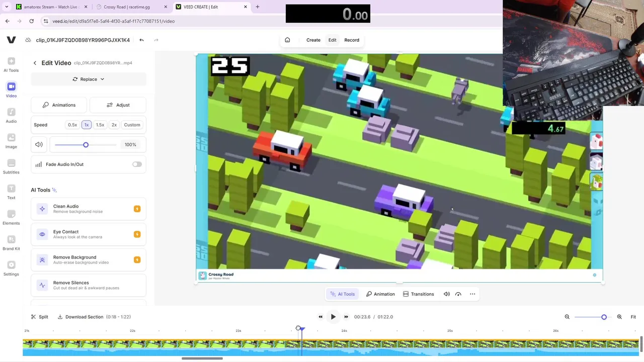Open Settings in the left sidebar
Image resolution: width=644 pixels, height=362 pixels.
11,268
